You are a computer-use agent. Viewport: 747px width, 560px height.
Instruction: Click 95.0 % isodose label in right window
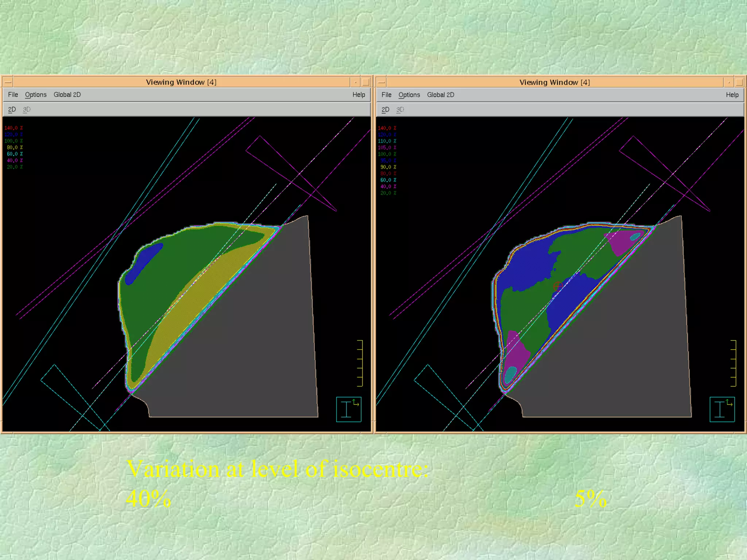pos(388,160)
